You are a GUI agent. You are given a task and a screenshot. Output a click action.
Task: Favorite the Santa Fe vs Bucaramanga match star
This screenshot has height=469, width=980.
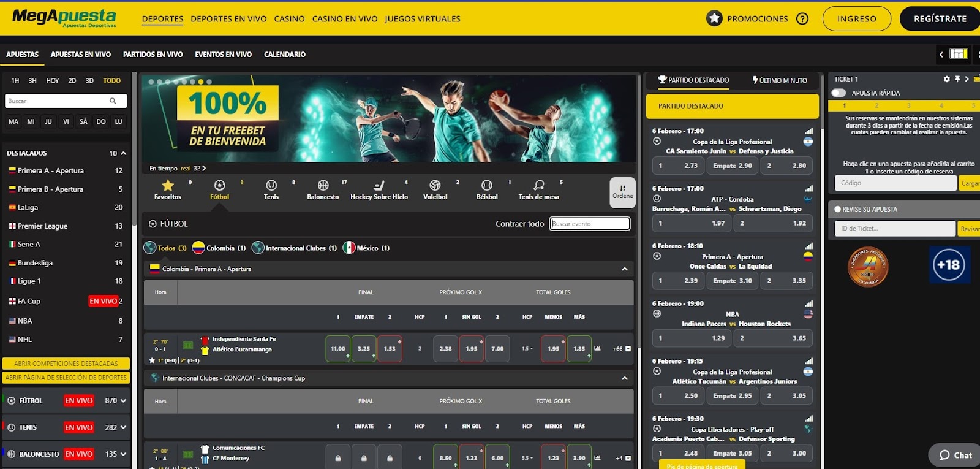click(152, 360)
